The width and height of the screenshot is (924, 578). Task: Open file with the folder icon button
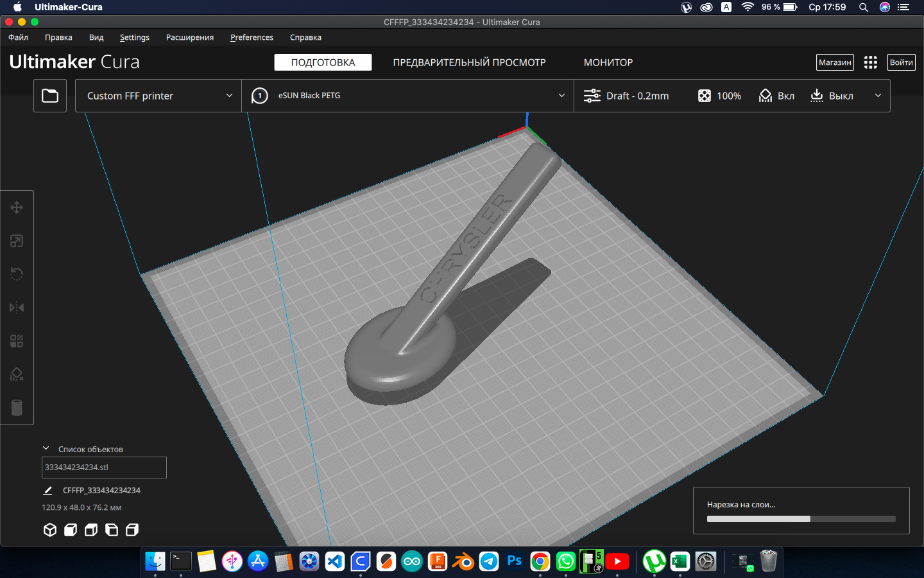pos(50,96)
